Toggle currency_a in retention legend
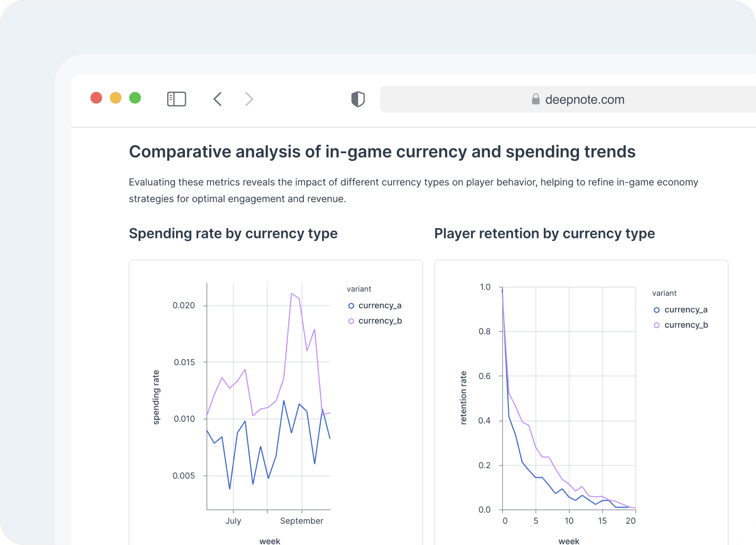The image size is (756, 545). point(685,310)
